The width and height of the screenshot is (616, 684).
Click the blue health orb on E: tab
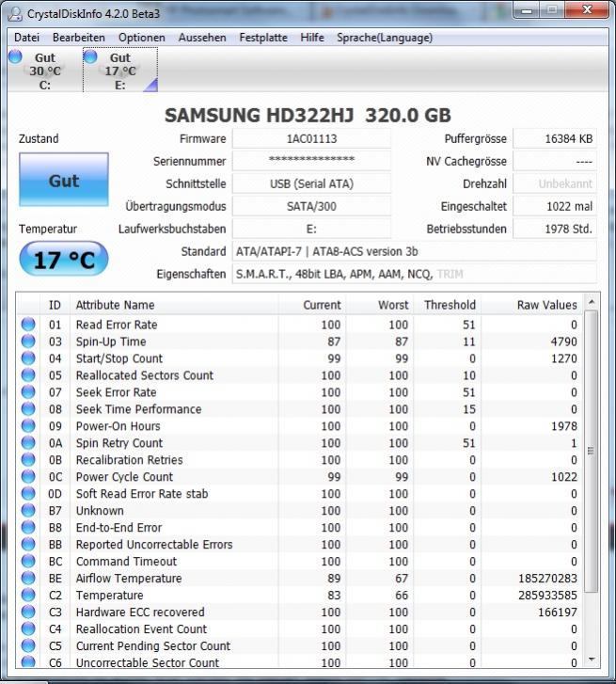click(90, 56)
